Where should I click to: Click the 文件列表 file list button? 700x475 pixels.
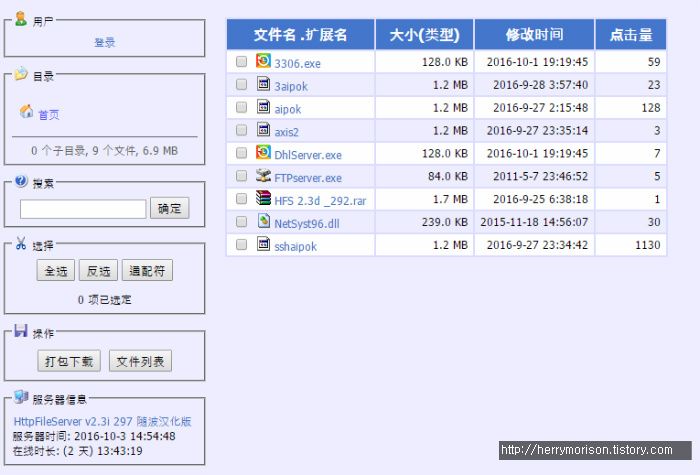[x=140, y=361]
